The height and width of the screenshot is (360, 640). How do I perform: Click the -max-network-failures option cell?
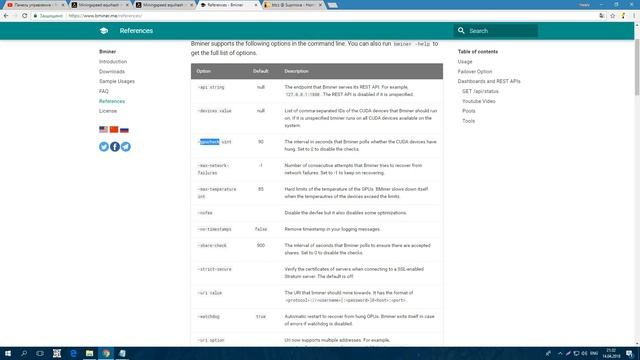[213, 169]
